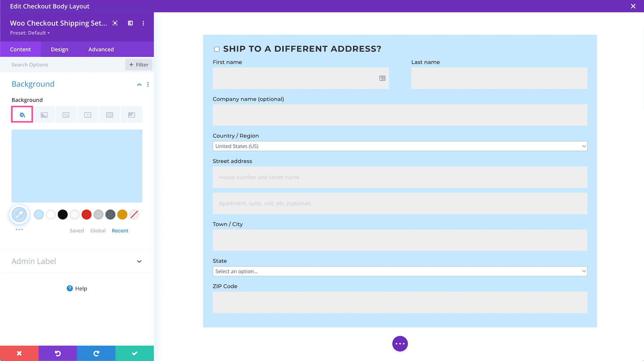
Task: Choose the video background type
Action: coord(88,114)
